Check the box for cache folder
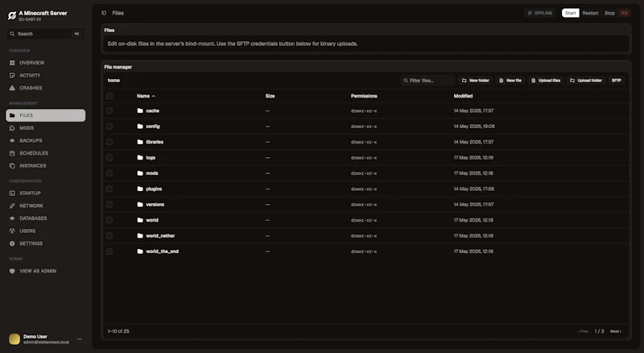 pyautogui.click(x=109, y=110)
